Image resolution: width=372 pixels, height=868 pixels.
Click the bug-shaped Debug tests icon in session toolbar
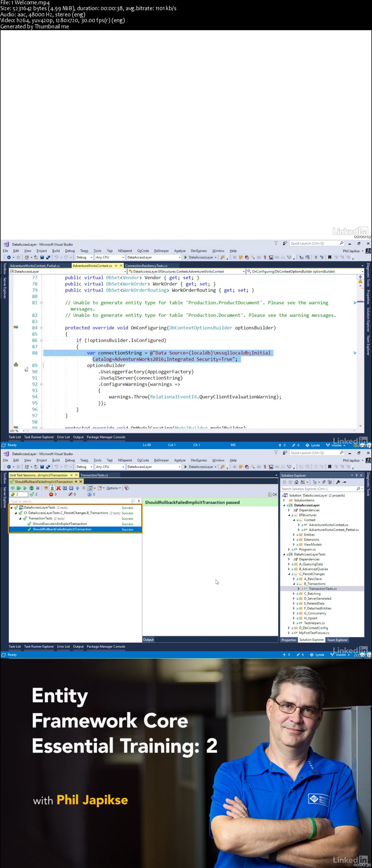[31, 488]
